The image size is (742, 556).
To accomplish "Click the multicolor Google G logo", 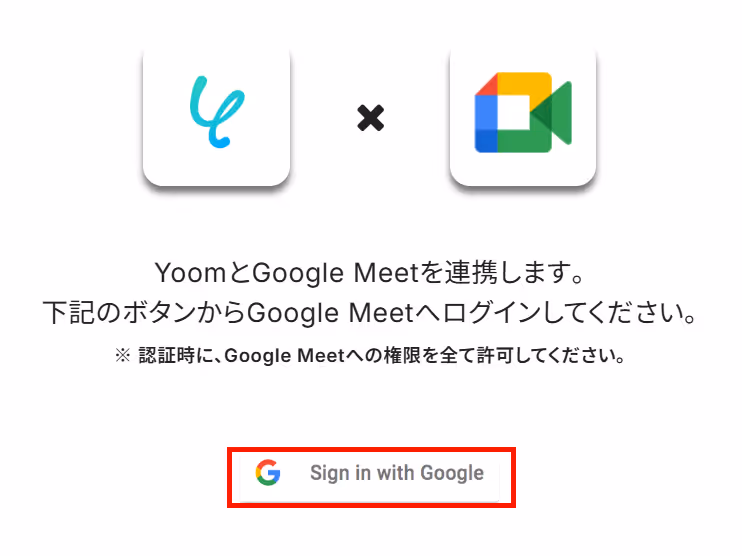I will pyautogui.click(x=268, y=472).
